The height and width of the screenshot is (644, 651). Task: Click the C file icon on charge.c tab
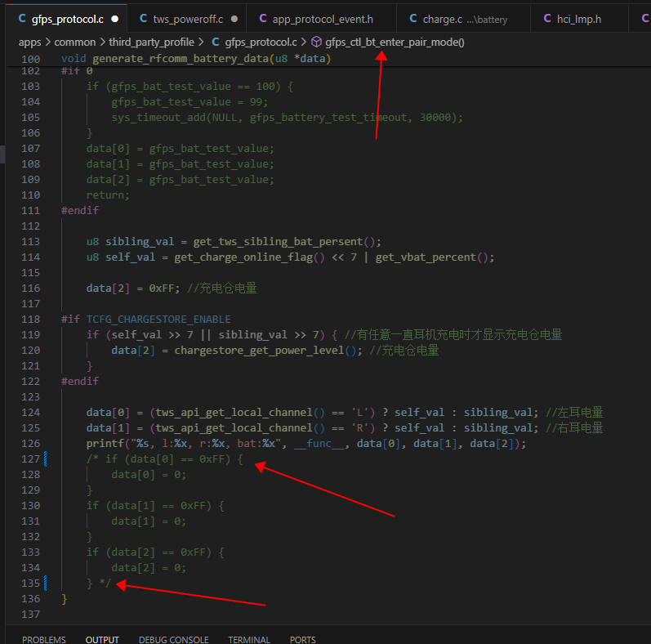pos(413,18)
